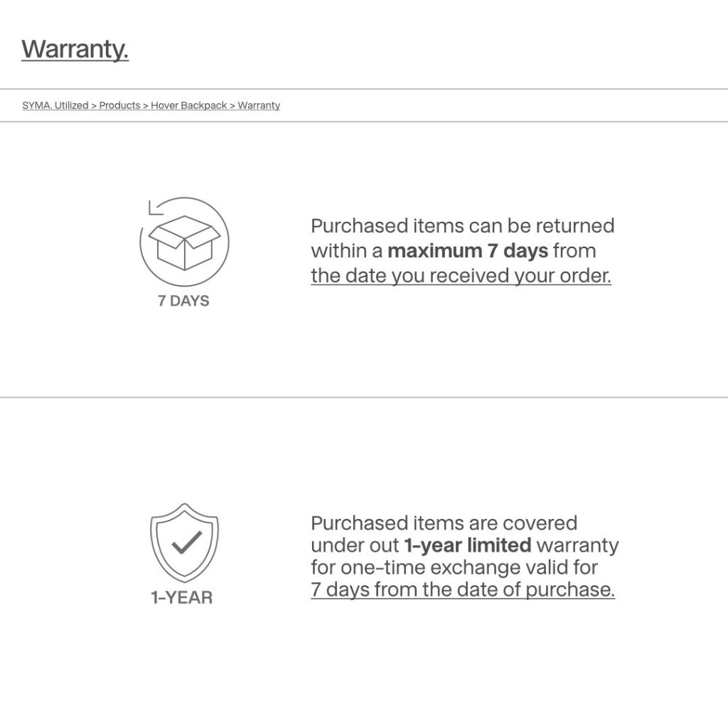Viewport: 728px width, 728px height.
Task: Click the bold "maximum 7 days" text
Action: tap(468, 251)
